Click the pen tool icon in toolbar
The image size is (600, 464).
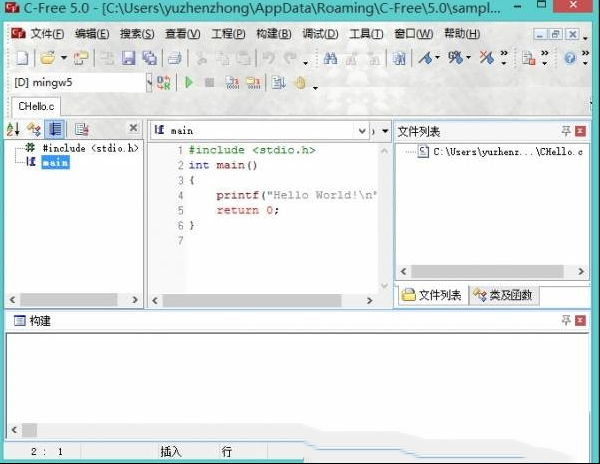[x=425, y=58]
